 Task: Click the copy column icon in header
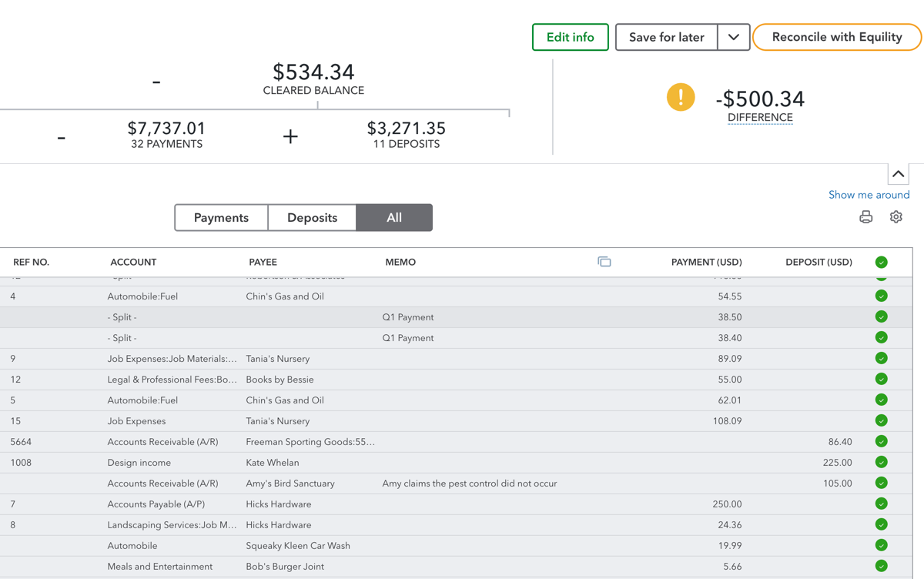604,262
